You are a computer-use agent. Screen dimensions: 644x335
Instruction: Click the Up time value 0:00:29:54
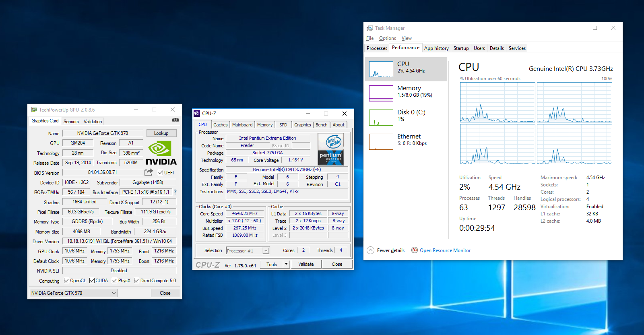(477, 228)
